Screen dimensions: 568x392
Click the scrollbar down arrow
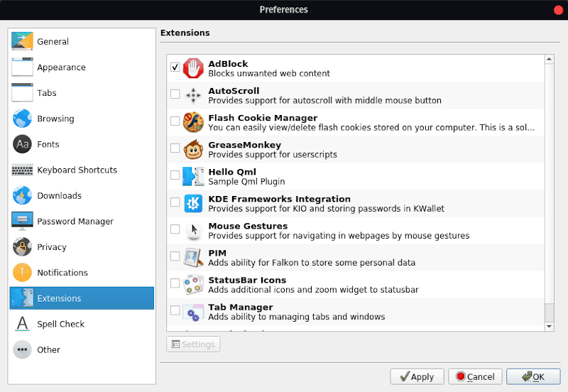(549, 326)
